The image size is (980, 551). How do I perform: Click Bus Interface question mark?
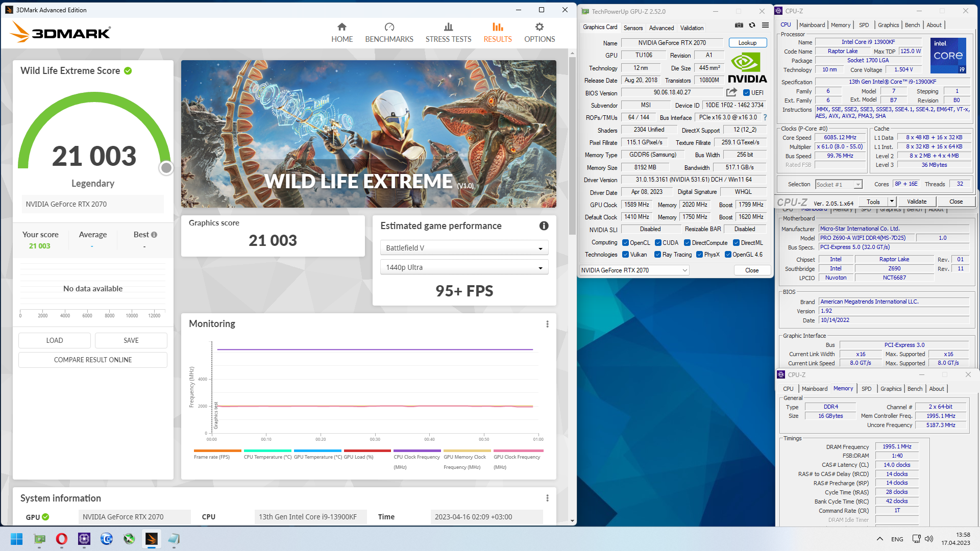click(x=765, y=117)
